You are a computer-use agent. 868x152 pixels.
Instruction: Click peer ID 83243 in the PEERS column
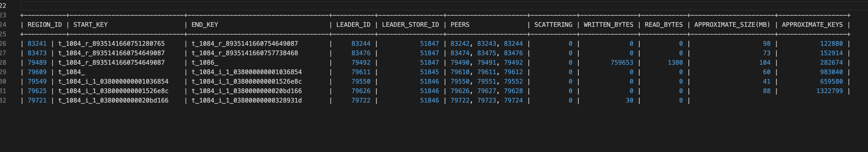point(486,44)
